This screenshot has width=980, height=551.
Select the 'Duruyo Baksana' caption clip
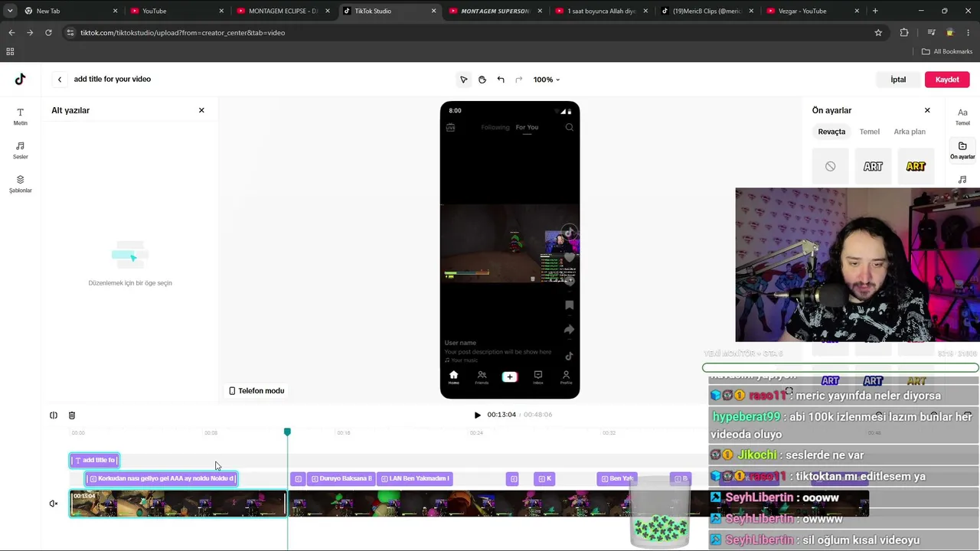[341, 479]
